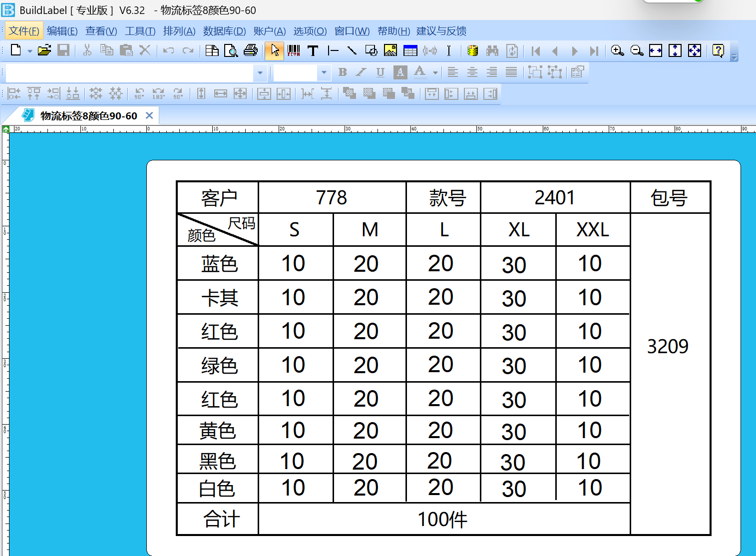Viewport: 756px width, 556px height.
Task: Toggle highlighted text background A
Action: 400,72
